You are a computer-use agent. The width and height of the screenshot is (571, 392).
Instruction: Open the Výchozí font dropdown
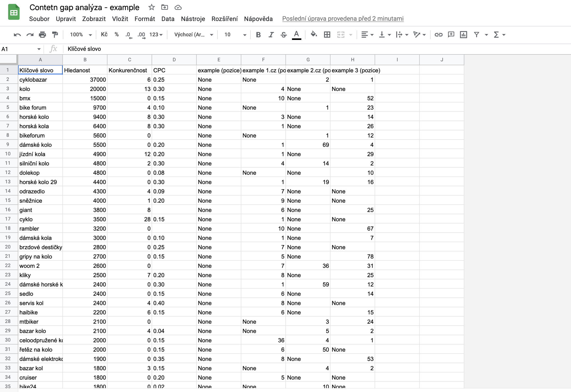194,35
